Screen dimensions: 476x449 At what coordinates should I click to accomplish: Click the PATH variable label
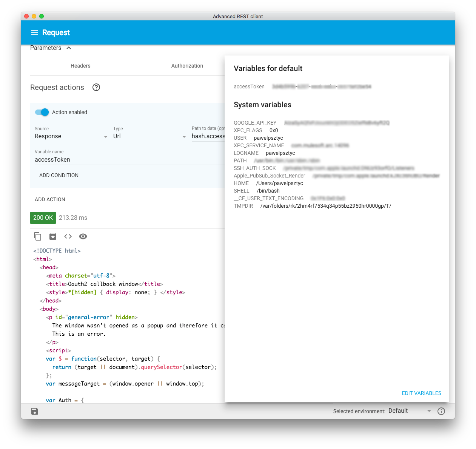[x=240, y=160]
